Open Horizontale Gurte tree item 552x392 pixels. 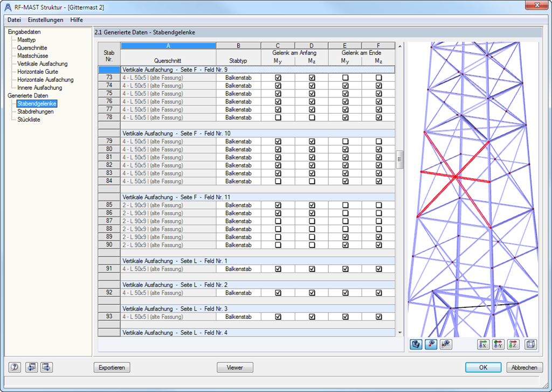pos(38,72)
